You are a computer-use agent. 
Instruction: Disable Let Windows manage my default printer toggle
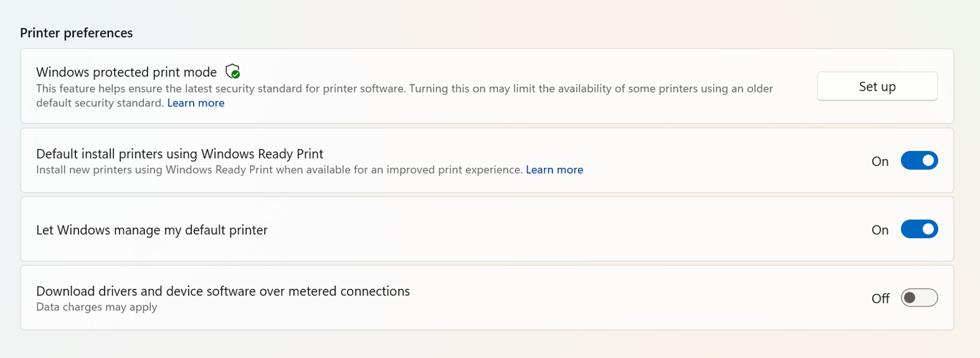tap(919, 229)
